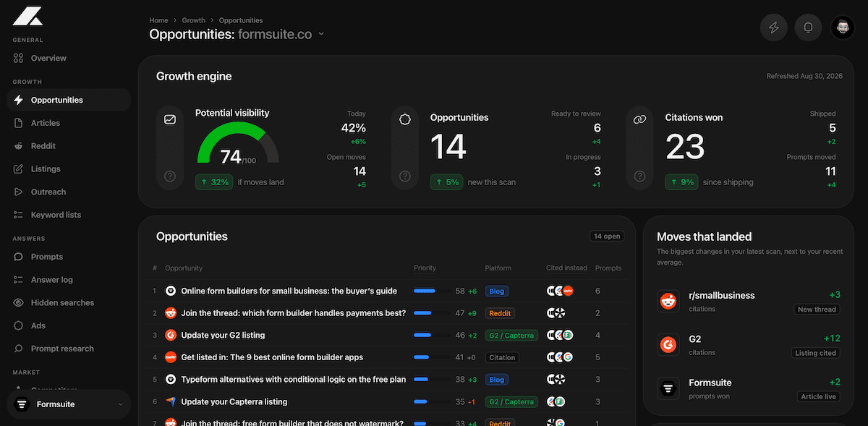
Task: Click the icon beside the buyer's guide opportunity
Action: tap(171, 291)
